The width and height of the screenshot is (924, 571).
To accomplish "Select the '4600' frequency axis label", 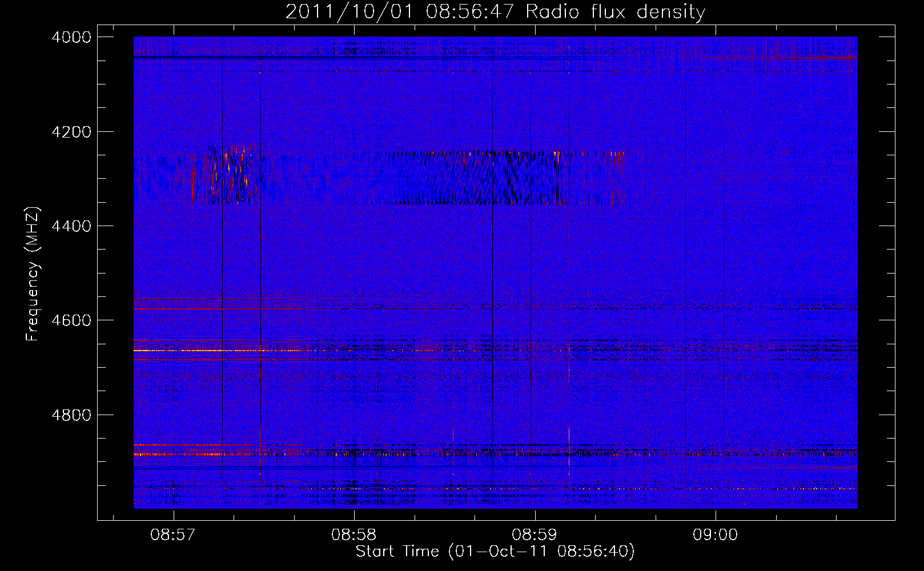I will [71, 320].
